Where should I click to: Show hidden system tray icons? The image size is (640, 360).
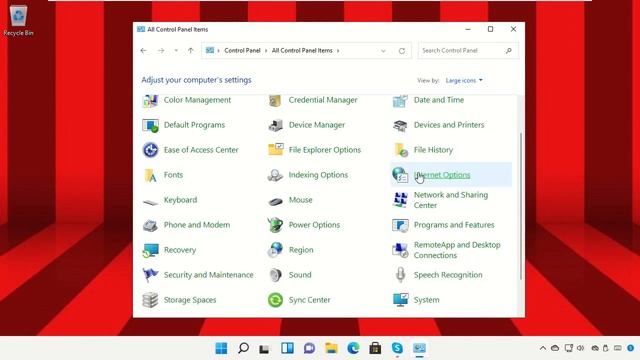(543, 348)
